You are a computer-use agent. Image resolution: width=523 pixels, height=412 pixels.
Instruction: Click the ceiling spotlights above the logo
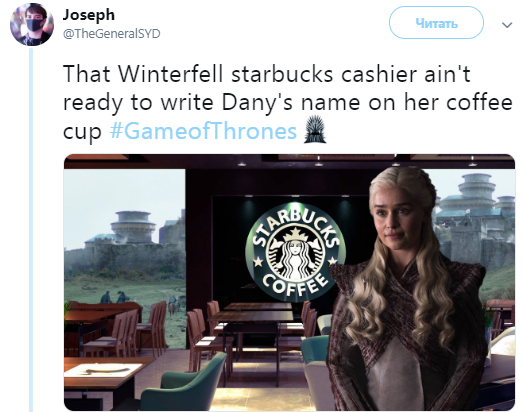tap(317, 164)
